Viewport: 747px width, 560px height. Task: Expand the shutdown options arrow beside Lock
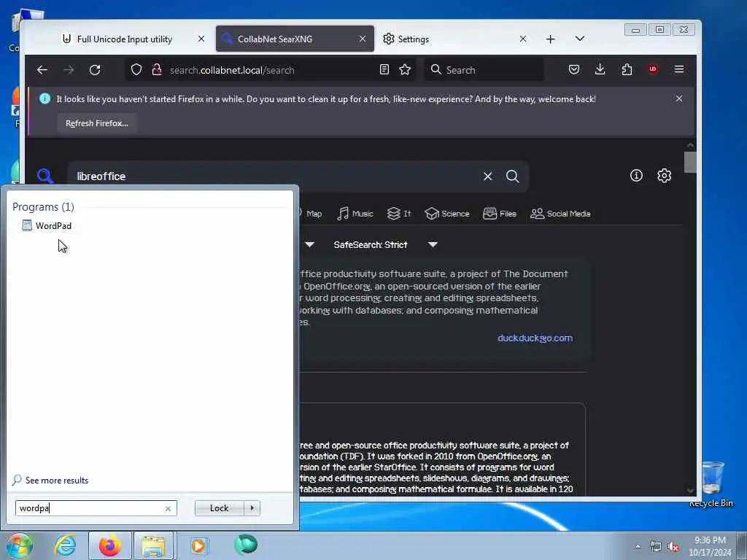tap(252, 508)
